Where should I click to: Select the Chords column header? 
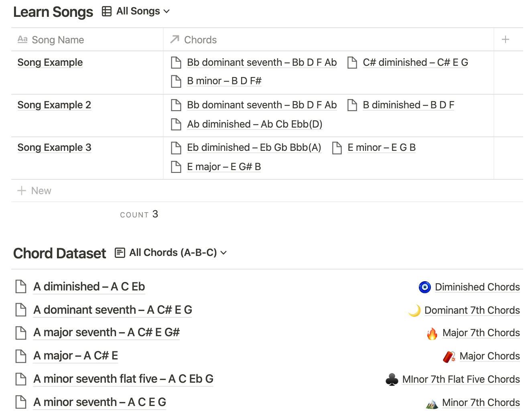[328, 39]
